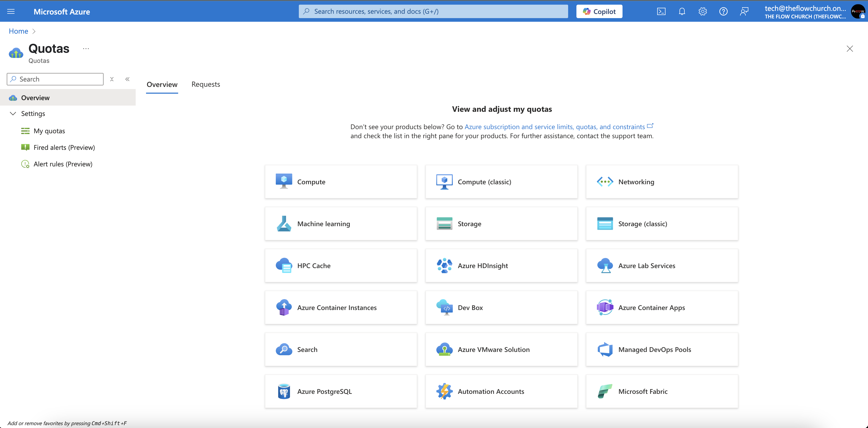Open the portal hamburger menu
The width and height of the screenshot is (868, 428).
tap(11, 11)
